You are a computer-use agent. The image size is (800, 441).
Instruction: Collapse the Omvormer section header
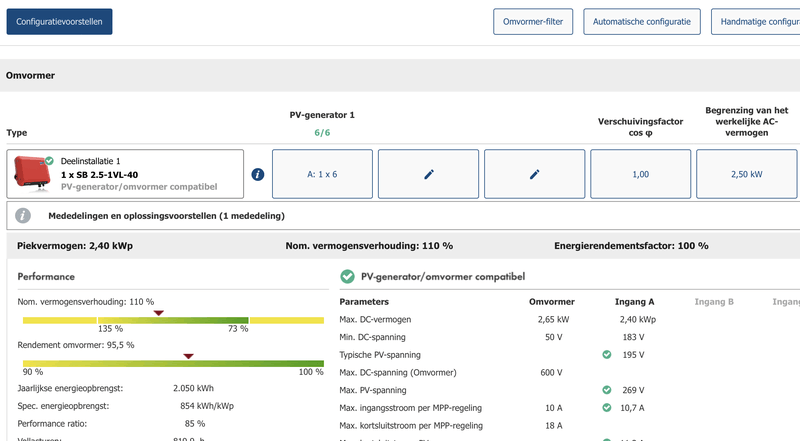click(x=30, y=75)
